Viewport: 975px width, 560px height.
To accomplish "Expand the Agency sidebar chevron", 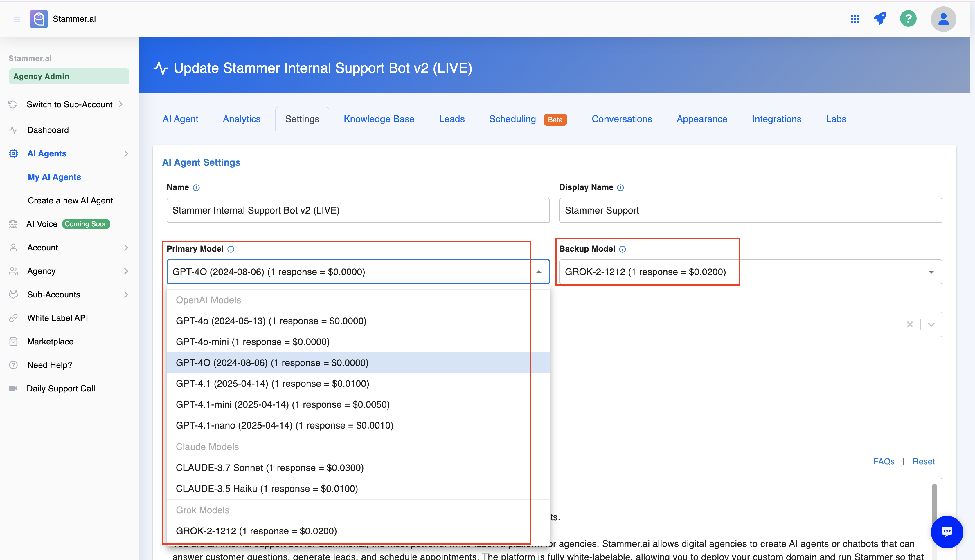I will [126, 271].
